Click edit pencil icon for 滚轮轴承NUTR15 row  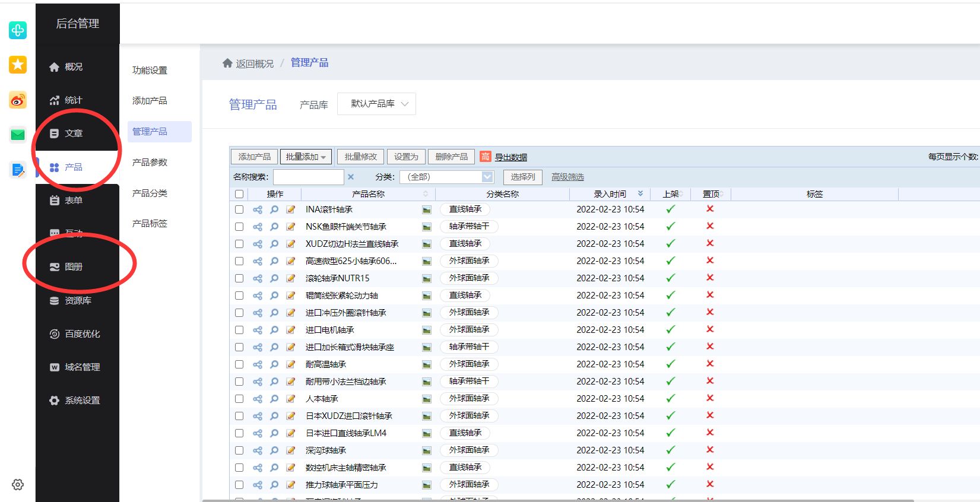click(x=291, y=278)
